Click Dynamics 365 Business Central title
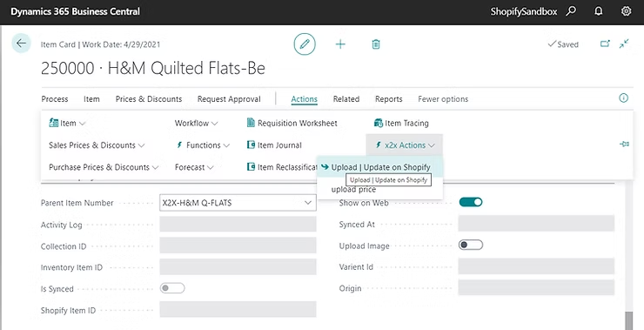Screen dimensions: 644x330 tap(75, 11)
